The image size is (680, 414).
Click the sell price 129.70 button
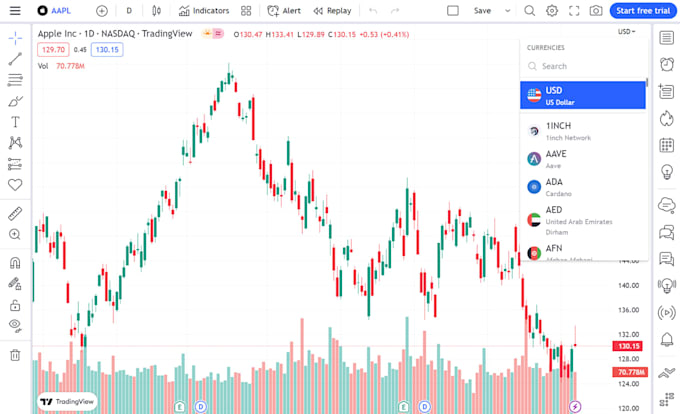click(53, 49)
